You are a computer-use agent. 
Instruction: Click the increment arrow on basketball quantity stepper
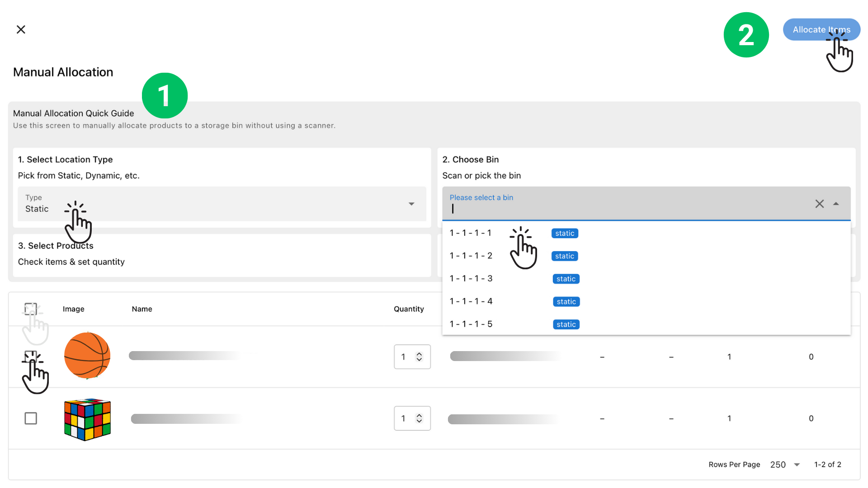pos(419,353)
